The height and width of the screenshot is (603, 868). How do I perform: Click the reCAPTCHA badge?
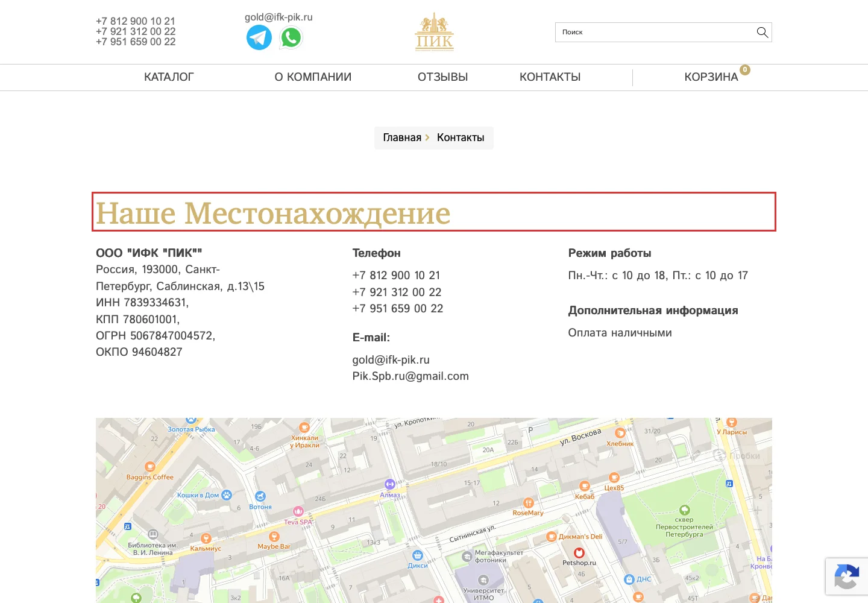[847, 576]
